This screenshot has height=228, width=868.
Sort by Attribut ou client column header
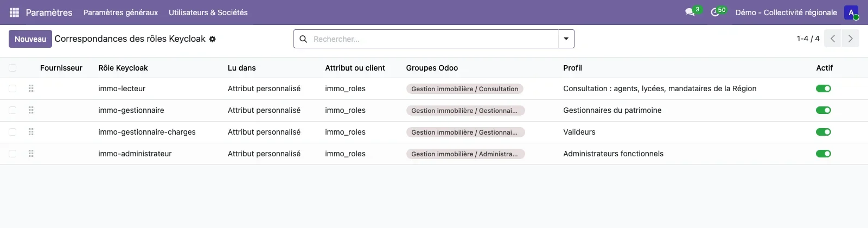click(x=355, y=68)
